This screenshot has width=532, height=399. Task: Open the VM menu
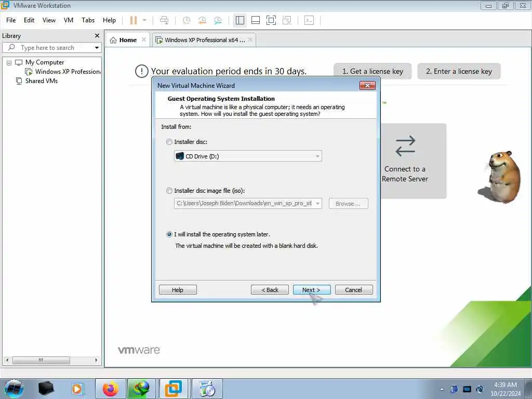tap(69, 20)
